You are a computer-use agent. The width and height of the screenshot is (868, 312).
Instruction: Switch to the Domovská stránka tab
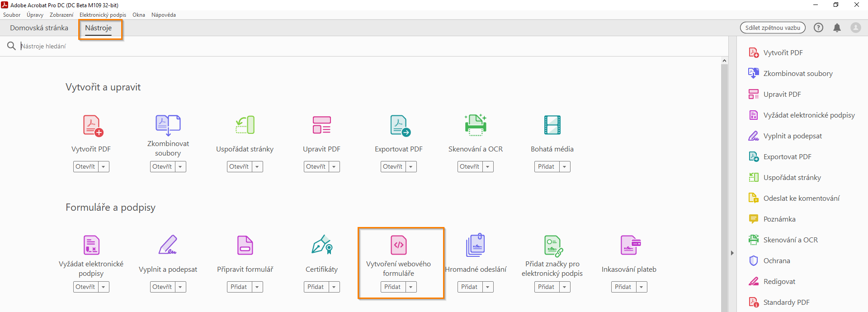(39, 28)
